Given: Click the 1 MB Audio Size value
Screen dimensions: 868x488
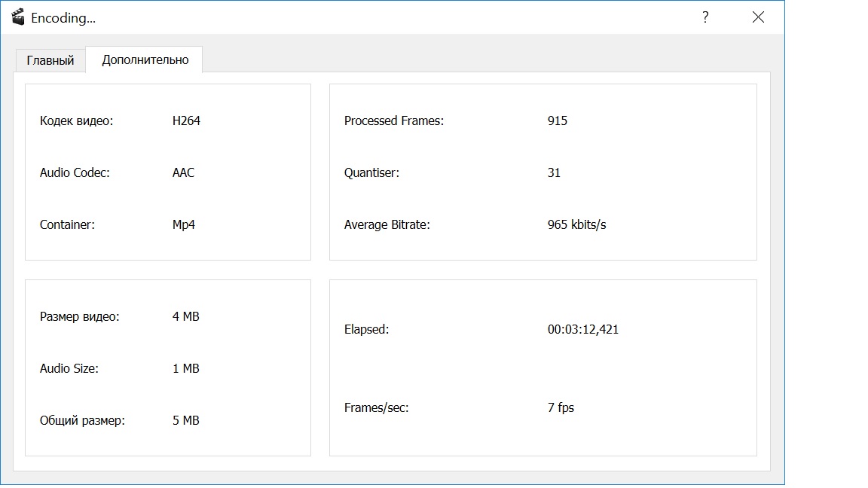Looking at the screenshot, I should click(185, 368).
